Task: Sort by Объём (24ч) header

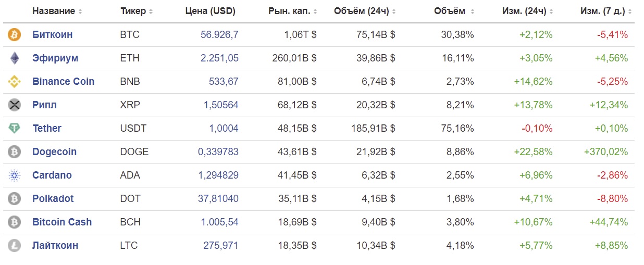Action: click(365, 11)
